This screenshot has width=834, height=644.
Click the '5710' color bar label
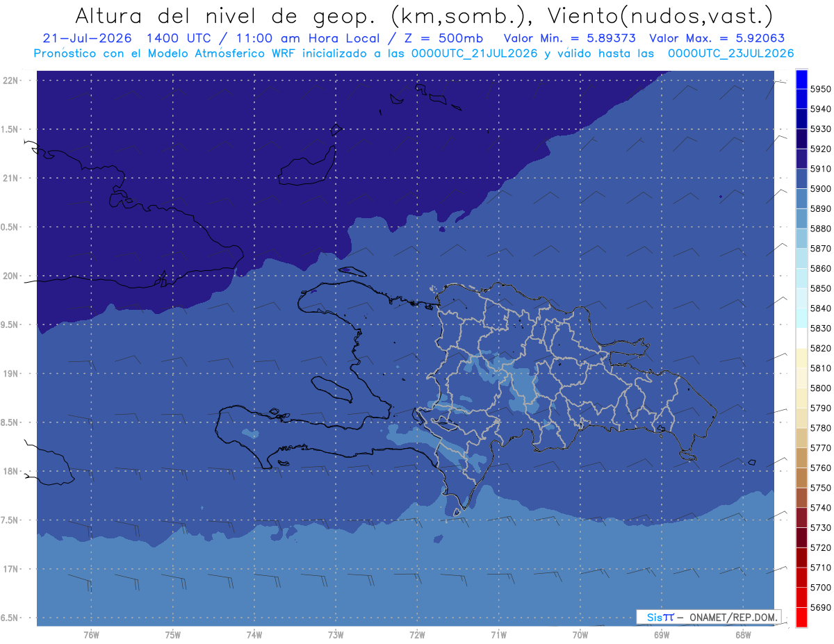click(x=820, y=568)
